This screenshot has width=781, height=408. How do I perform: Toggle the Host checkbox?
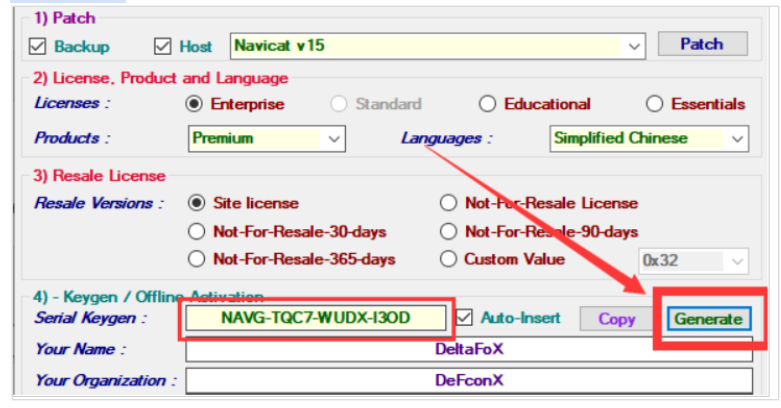tap(163, 46)
